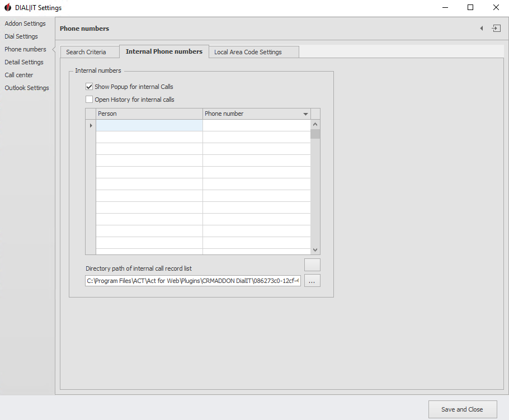Open the Phone number column dropdown arrow
Image resolution: width=509 pixels, height=420 pixels.
tap(305, 114)
